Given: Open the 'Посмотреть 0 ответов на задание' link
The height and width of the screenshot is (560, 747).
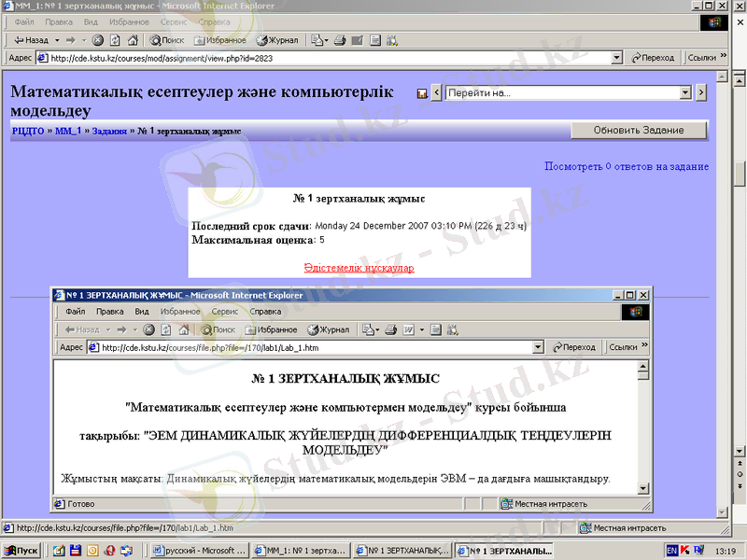Looking at the screenshot, I should (626, 166).
